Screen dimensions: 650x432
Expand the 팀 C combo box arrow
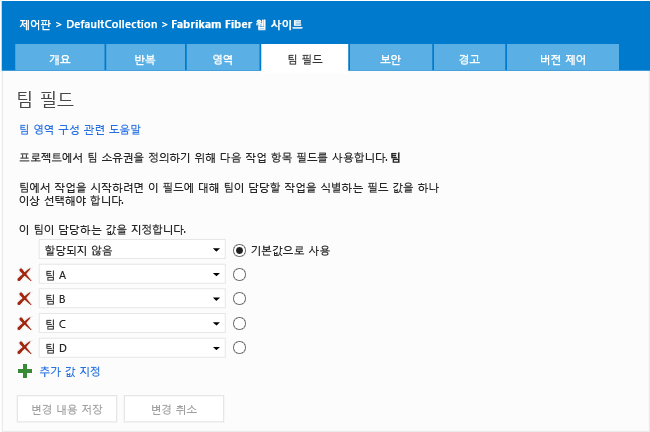216,323
